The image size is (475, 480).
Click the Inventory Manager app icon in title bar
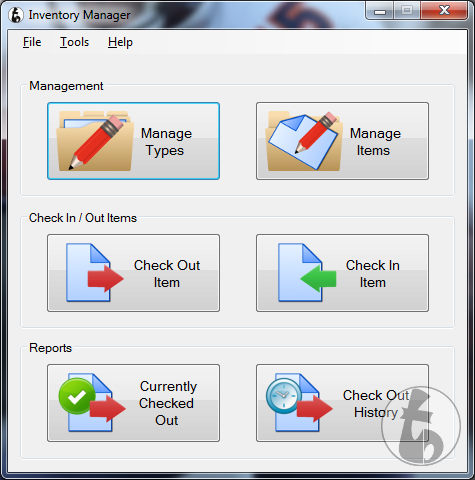click(16, 15)
